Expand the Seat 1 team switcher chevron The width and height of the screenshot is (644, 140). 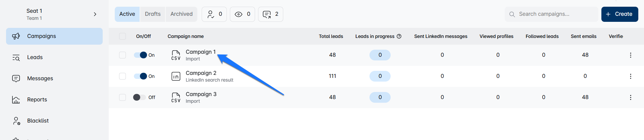click(x=95, y=14)
